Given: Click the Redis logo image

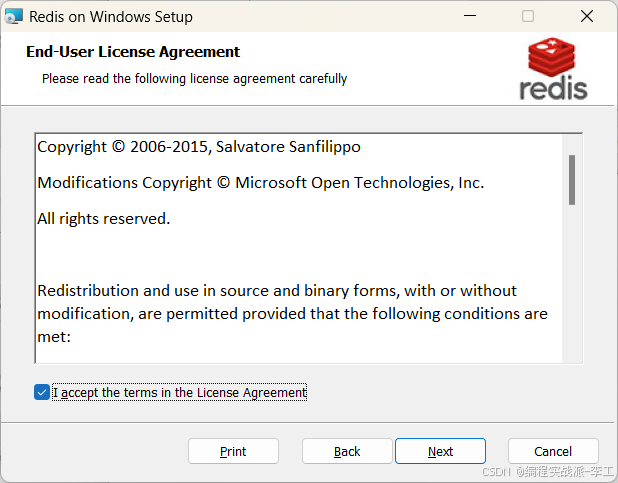Looking at the screenshot, I should pyautogui.click(x=553, y=69).
